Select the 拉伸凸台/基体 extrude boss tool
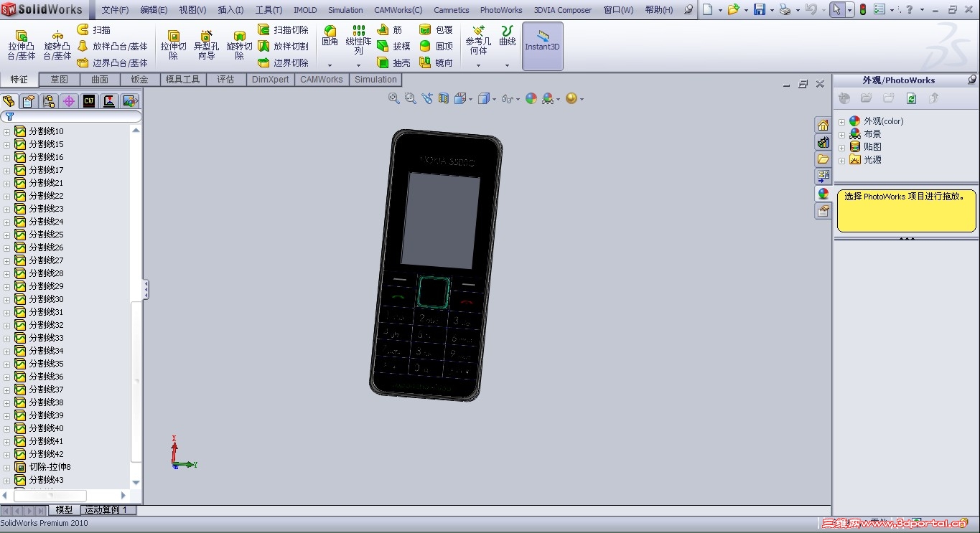 click(22, 45)
